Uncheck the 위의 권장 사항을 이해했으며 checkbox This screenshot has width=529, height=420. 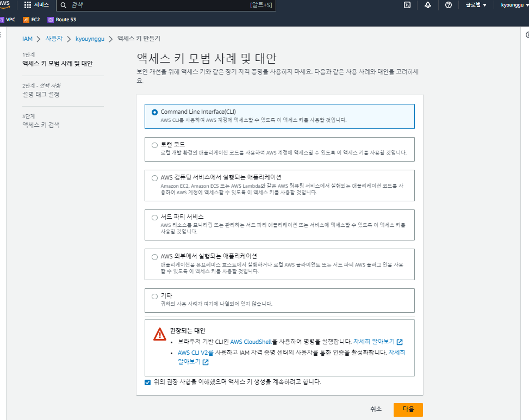click(147, 382)
